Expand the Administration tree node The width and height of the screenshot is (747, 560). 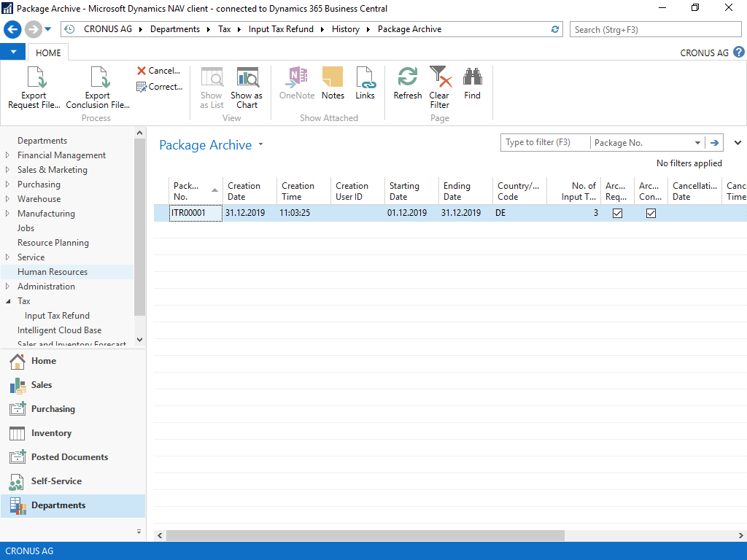[7, 287]
